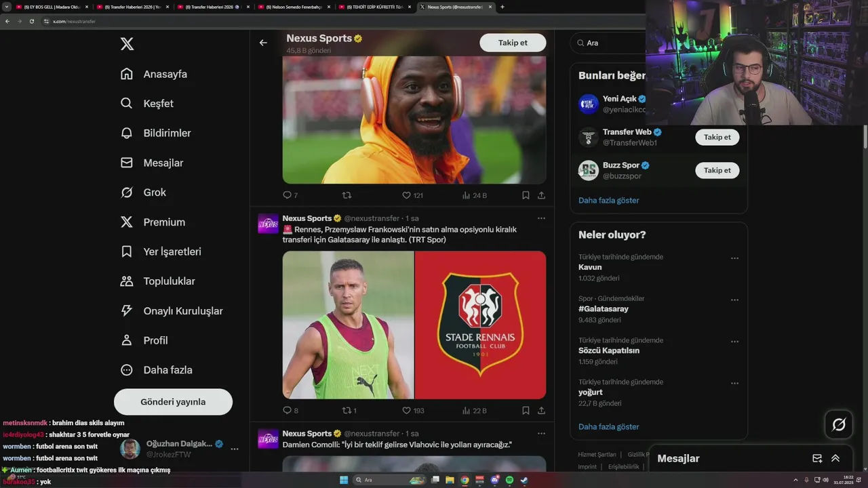This screenshot has width=868, height=488.
Task: Open Grok from the sidebar
Action: [x=143, y=192]
